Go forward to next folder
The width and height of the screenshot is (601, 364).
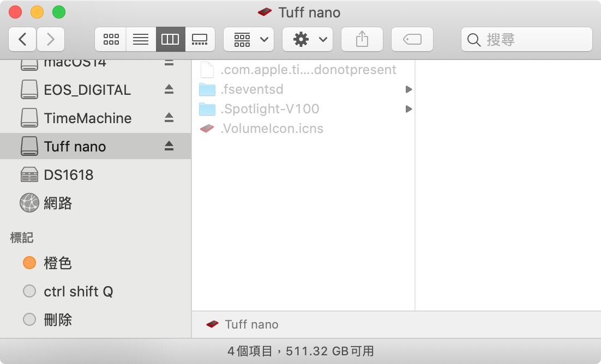tap(51, 39)
